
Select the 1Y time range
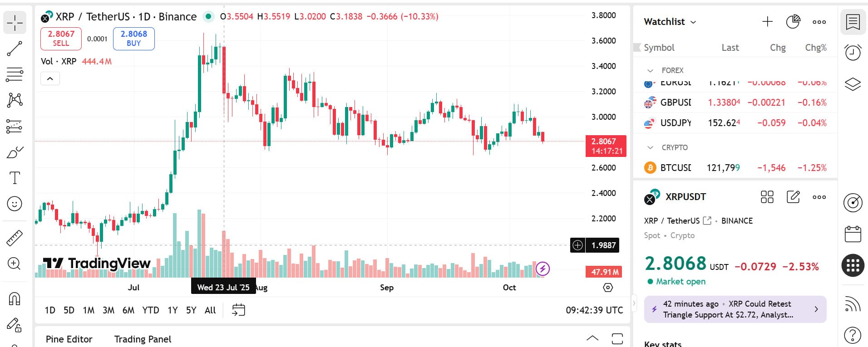173,310
